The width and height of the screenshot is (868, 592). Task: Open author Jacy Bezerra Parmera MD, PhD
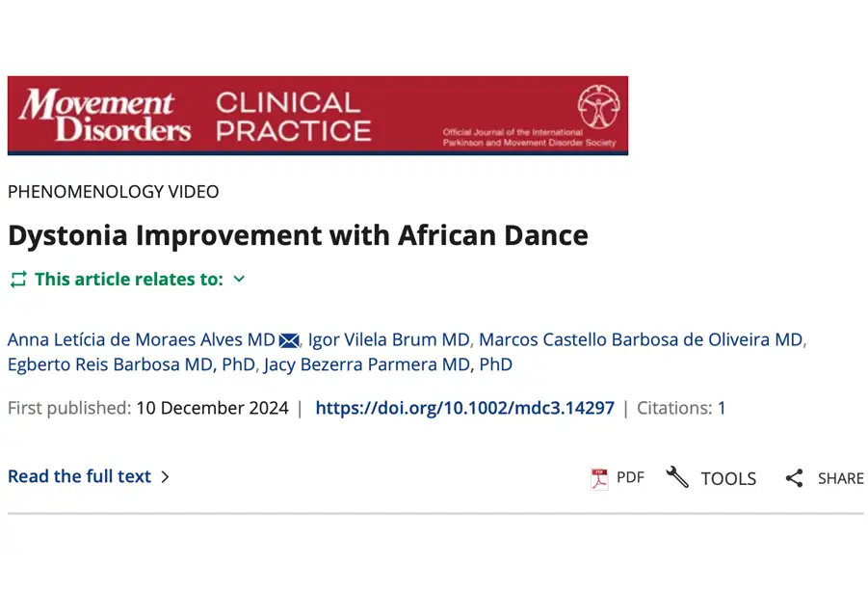coord(388,364)
